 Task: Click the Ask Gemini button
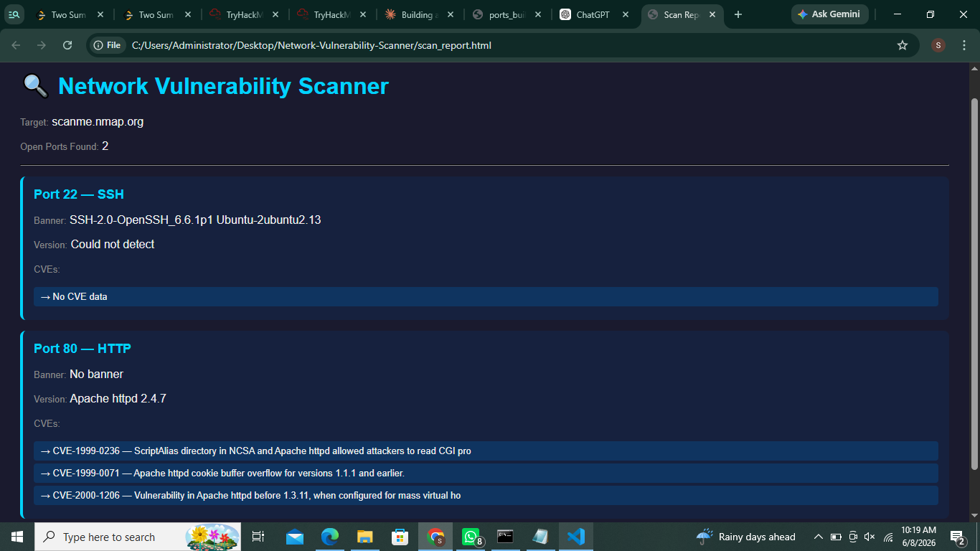pyautogui.click(x=830, y=14)
